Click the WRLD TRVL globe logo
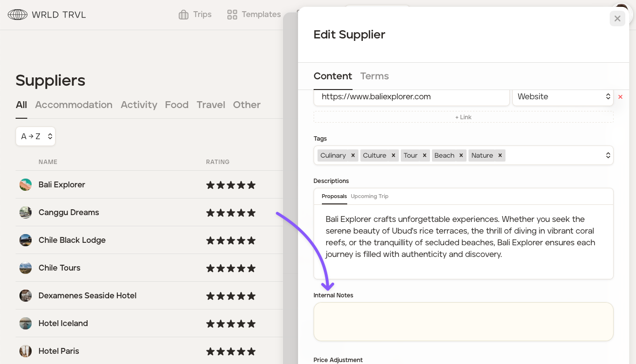 18,15
